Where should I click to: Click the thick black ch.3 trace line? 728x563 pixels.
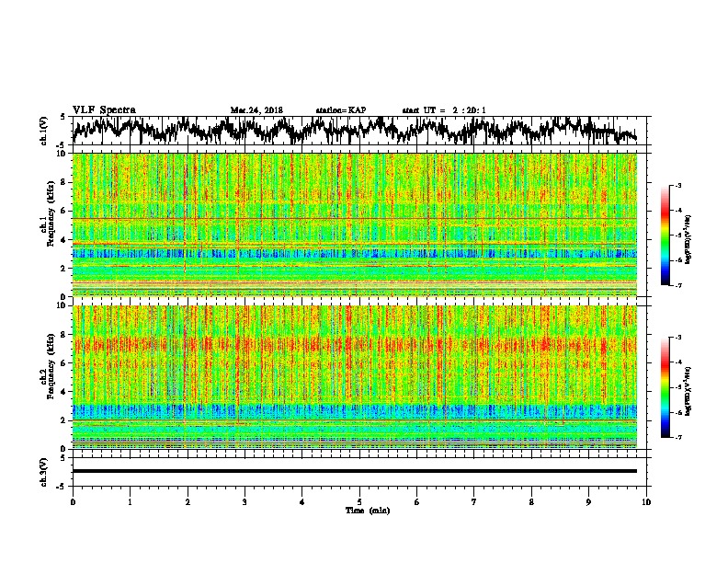click(x=355, y=471)
